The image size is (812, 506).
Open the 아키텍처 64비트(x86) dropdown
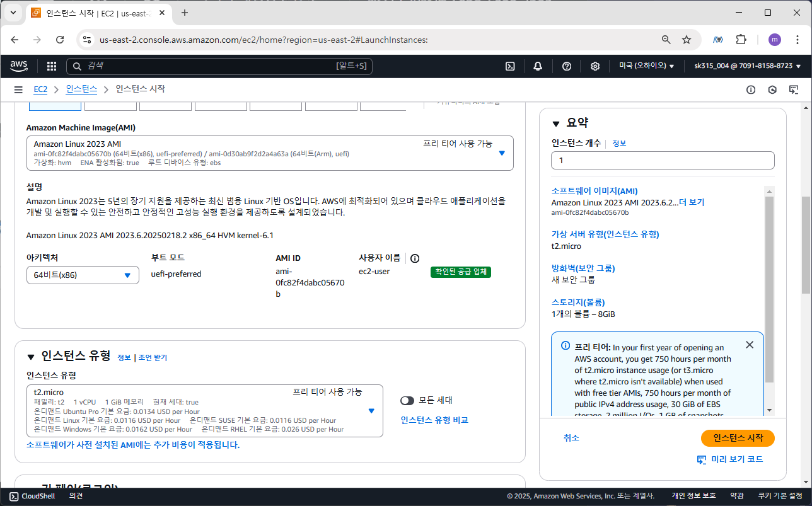(x=83, y=275)
